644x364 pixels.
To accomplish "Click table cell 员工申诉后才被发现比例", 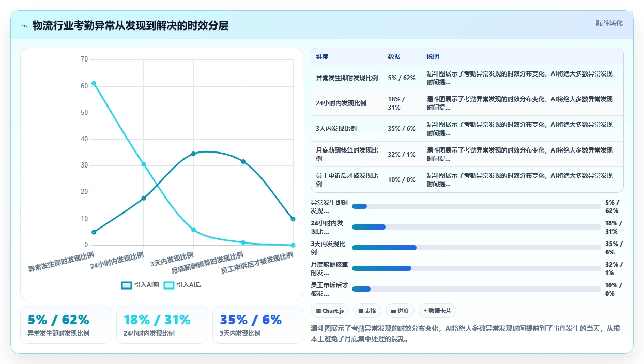I will pos(347,180).
